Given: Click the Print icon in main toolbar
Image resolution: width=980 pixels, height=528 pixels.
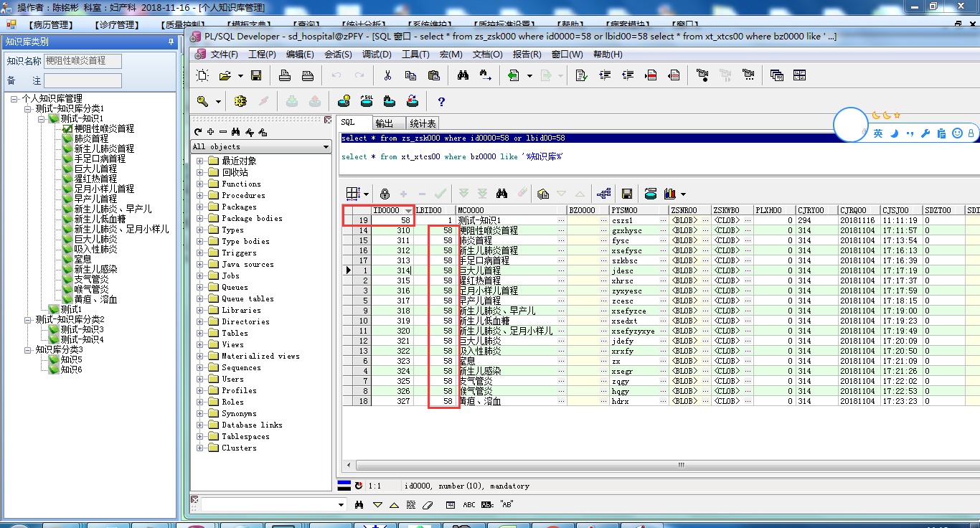Looking at the screenshot, I should [x=285, y=75].
